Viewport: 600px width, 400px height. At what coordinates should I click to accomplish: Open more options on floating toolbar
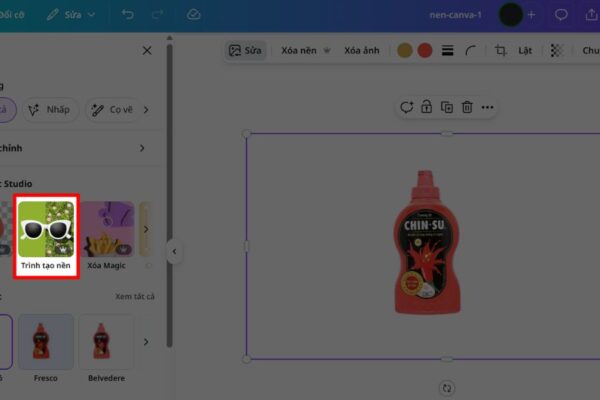[x=488, y=107]
